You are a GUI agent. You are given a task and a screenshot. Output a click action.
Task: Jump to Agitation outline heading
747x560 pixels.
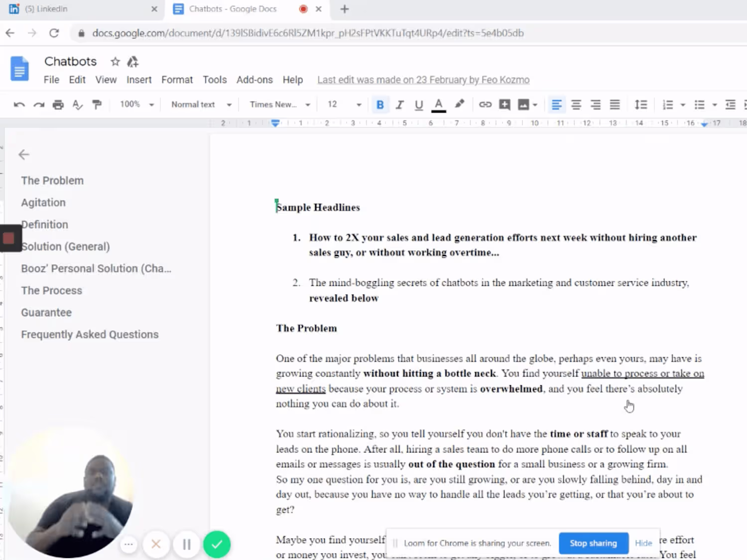click(43, 203)
